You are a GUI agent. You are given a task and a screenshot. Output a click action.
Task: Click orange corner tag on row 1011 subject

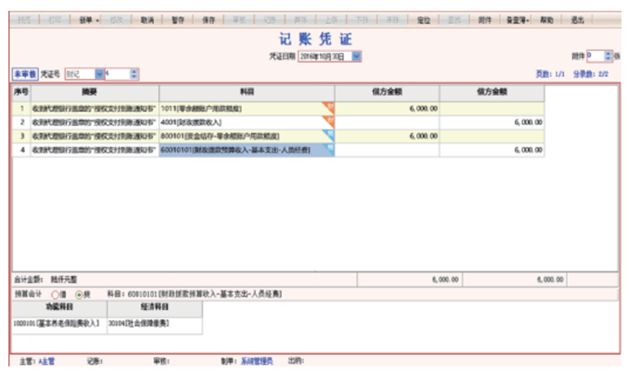coord(329,107)
